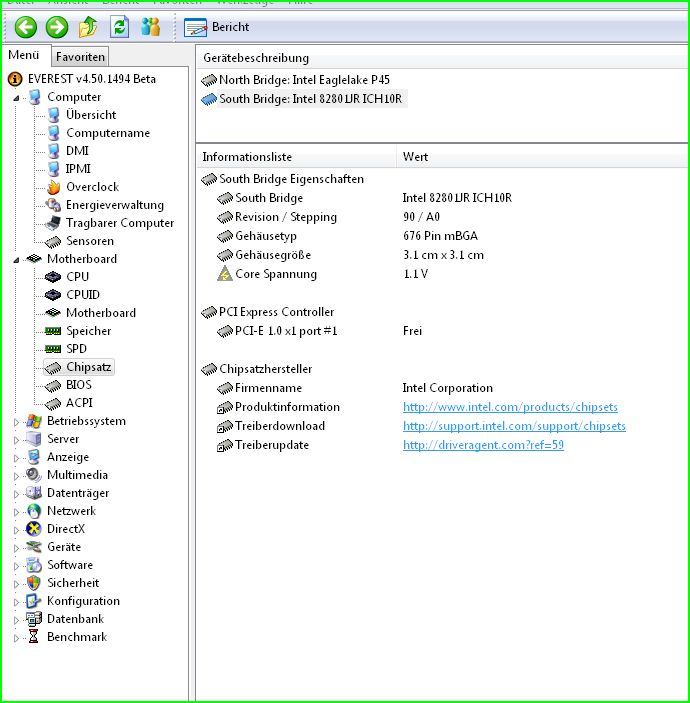Open the intel.com/products/chipsets link
Image resolution: width=690 pixels, height=703 pixels.
[x=510, y=407]
